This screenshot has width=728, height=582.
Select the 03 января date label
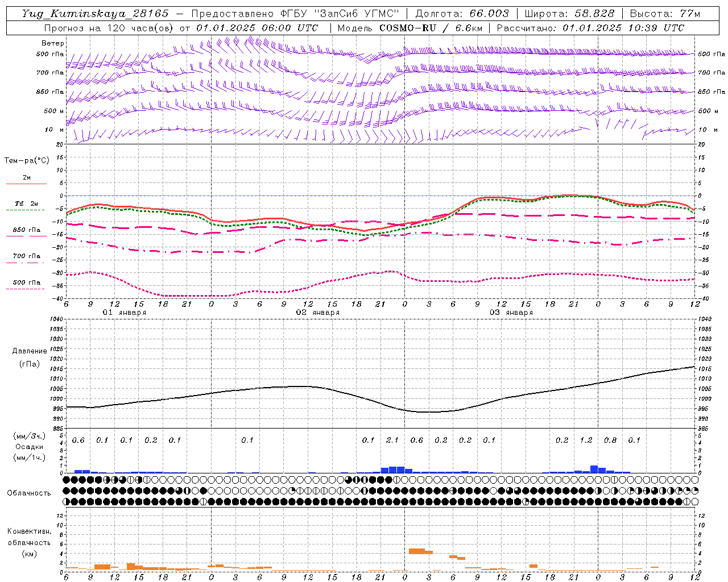pos(511,313)
